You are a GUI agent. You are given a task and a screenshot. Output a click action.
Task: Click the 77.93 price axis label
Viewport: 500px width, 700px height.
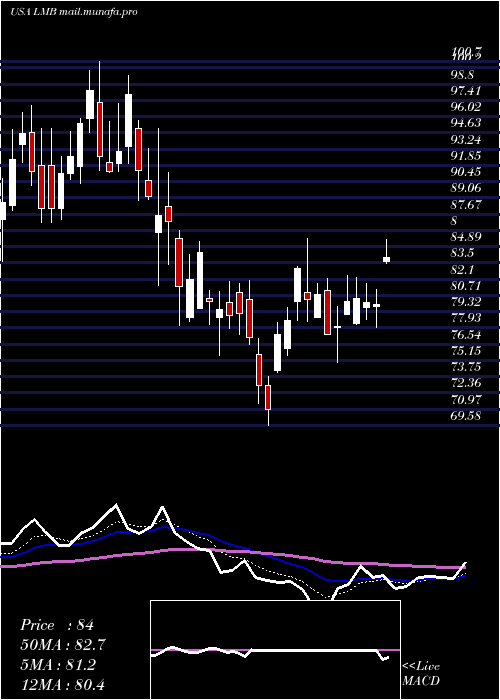(466, 318)
